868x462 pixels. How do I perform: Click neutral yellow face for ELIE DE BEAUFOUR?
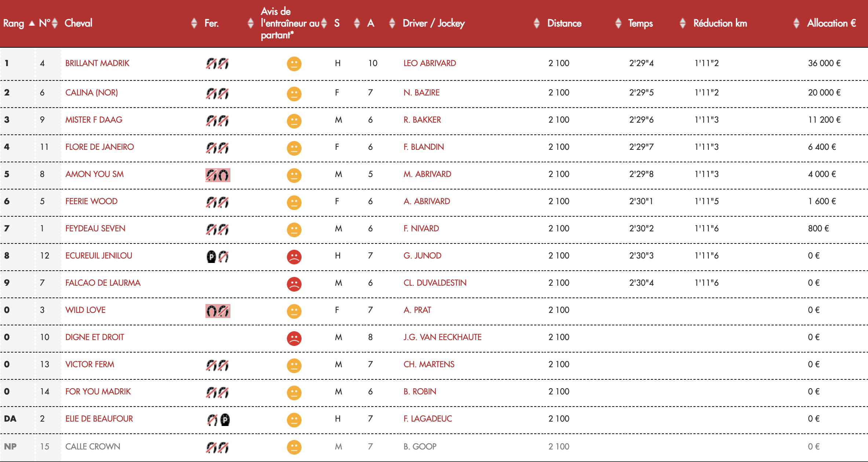[x=294, y=420]
